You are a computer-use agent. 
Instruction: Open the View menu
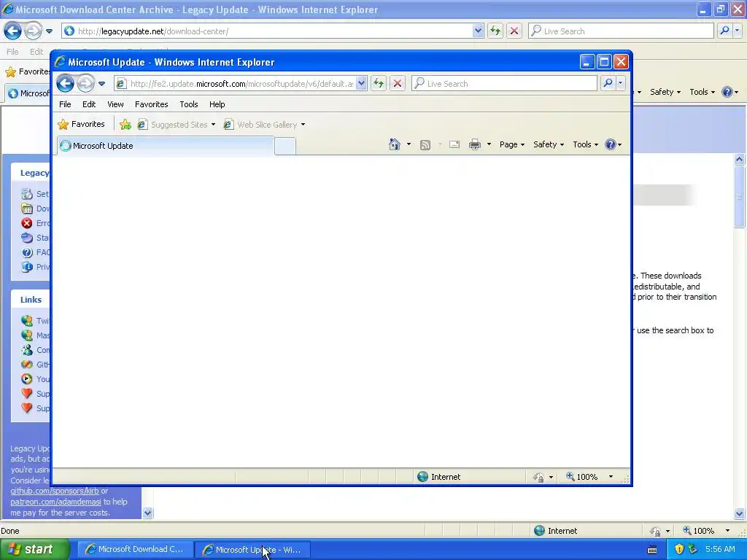(x=115, y=104)
